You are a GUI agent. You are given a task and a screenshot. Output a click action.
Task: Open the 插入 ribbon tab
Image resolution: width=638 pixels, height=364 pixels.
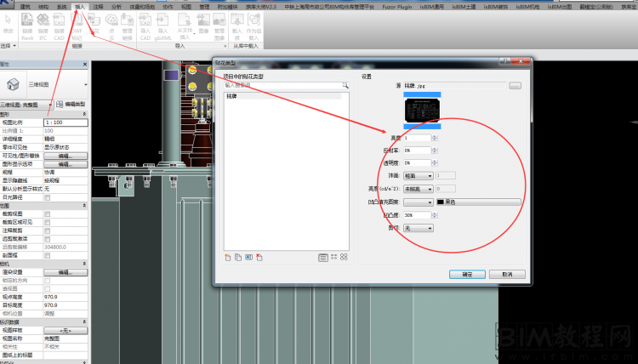pyautogui.click(x=79, y=5)
